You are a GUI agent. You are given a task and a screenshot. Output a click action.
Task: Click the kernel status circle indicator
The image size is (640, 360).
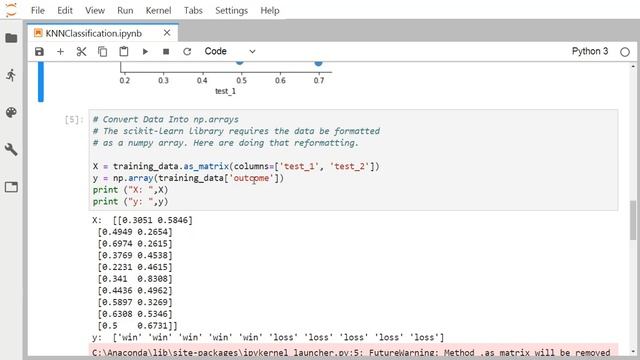pos(624,52)
